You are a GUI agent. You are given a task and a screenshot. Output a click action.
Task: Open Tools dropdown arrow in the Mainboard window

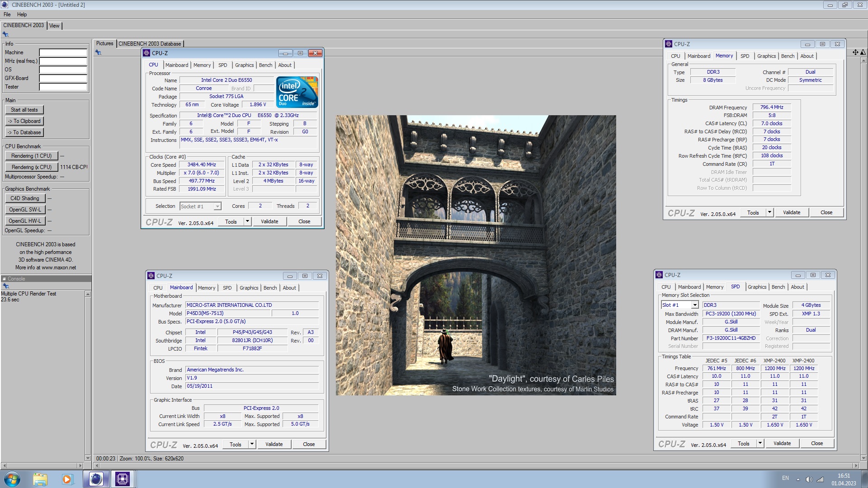coord(252,444)
